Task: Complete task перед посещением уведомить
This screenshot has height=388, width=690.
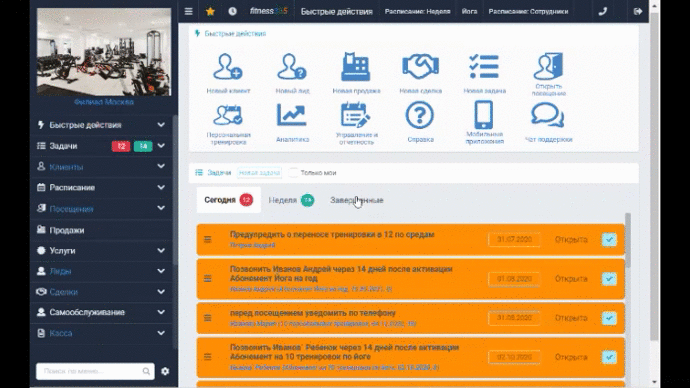Action: [x=609, y=318]
